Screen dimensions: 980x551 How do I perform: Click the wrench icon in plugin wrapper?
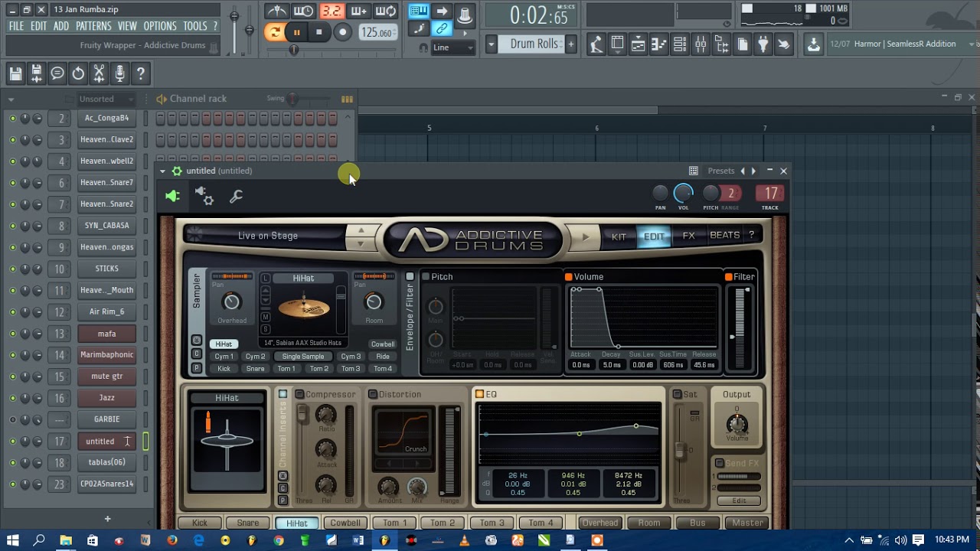pos(236,197)
